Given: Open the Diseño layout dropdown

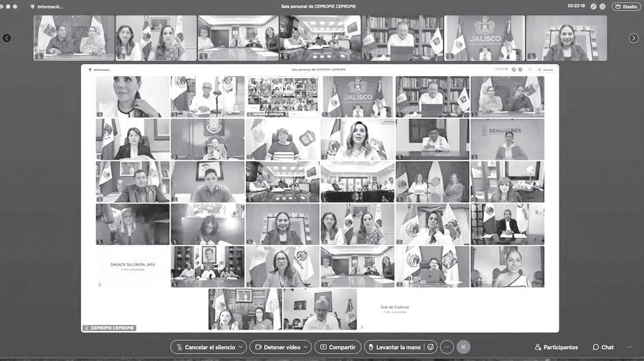Looking at the screenshot, I should click(x=626, y=6).
